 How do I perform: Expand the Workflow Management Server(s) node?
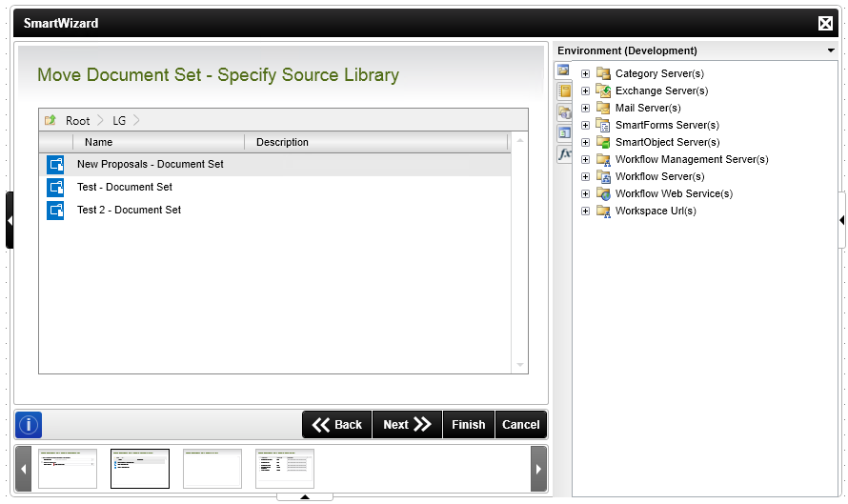coord(585,159)
